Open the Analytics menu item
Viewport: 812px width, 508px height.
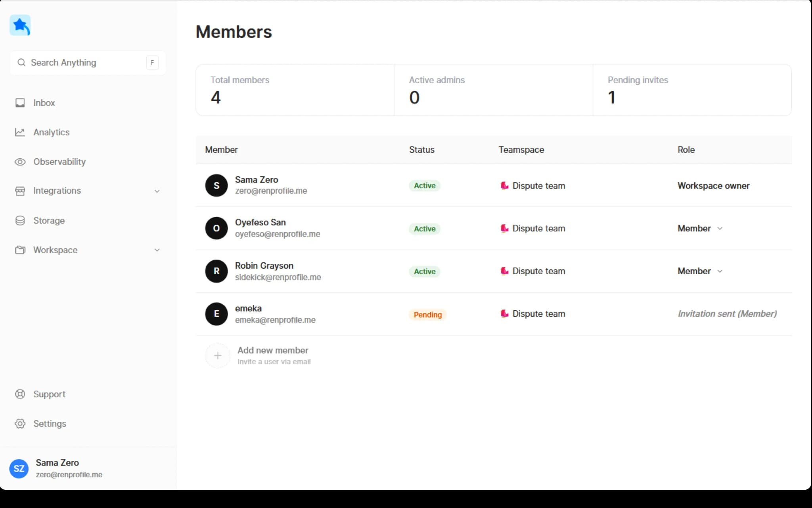(x=52, y=132)
